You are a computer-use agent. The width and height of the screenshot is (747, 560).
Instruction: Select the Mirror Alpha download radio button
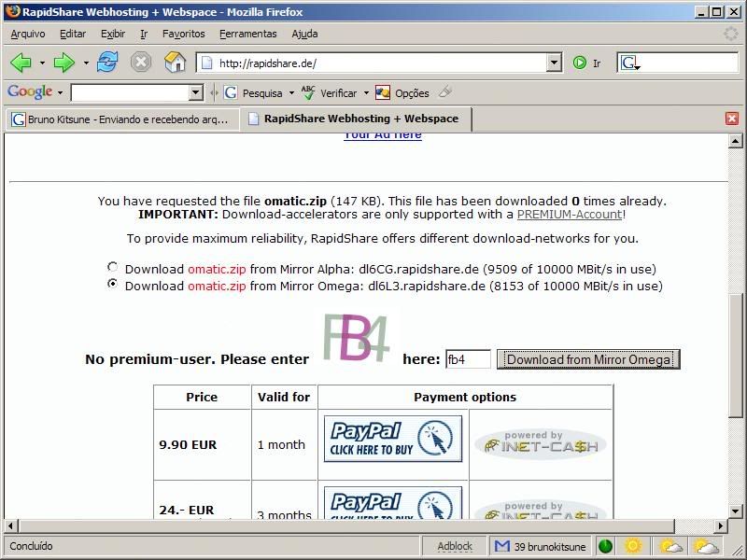coord(112,267)
